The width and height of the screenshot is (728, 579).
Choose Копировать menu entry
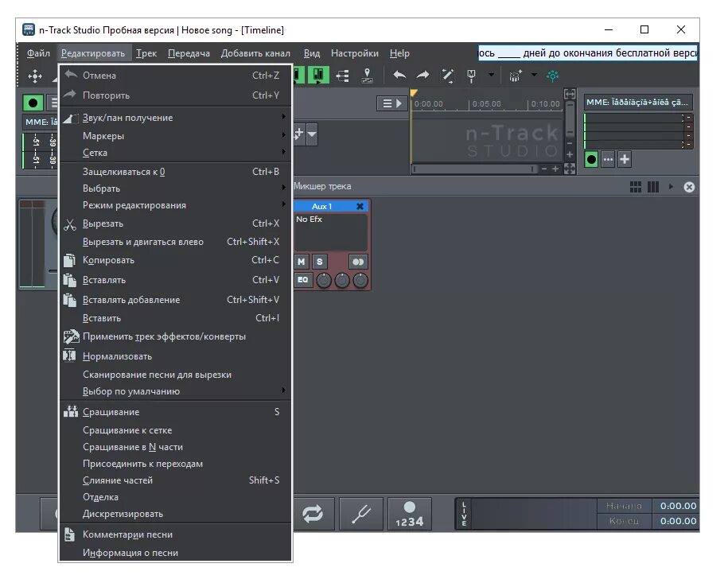pos(176,260)
